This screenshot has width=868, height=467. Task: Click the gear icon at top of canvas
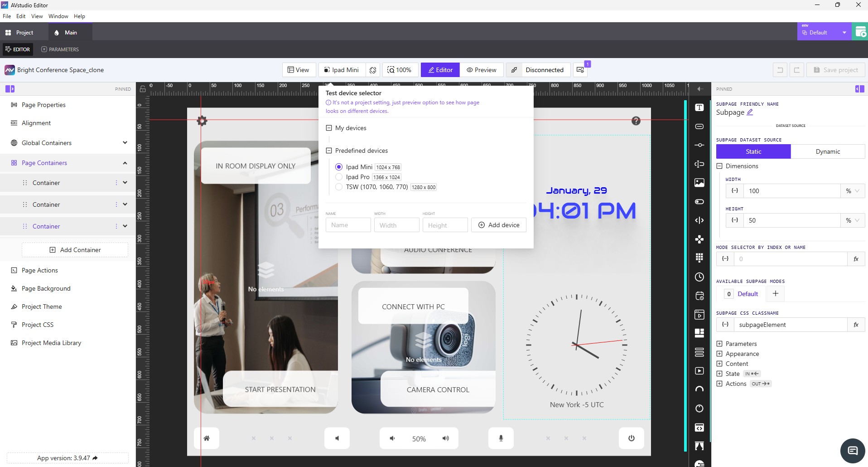(x=202, y=121)
